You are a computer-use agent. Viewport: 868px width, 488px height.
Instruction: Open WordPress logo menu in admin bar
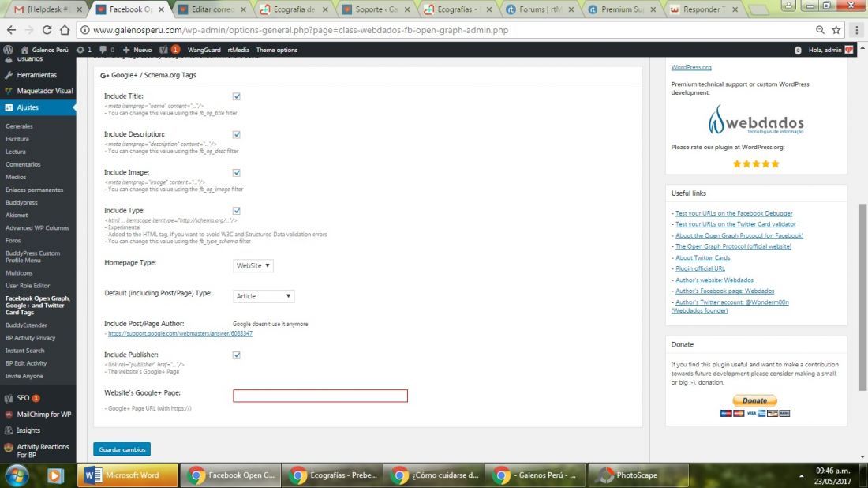pyautogui.click(x=9, y=50)
